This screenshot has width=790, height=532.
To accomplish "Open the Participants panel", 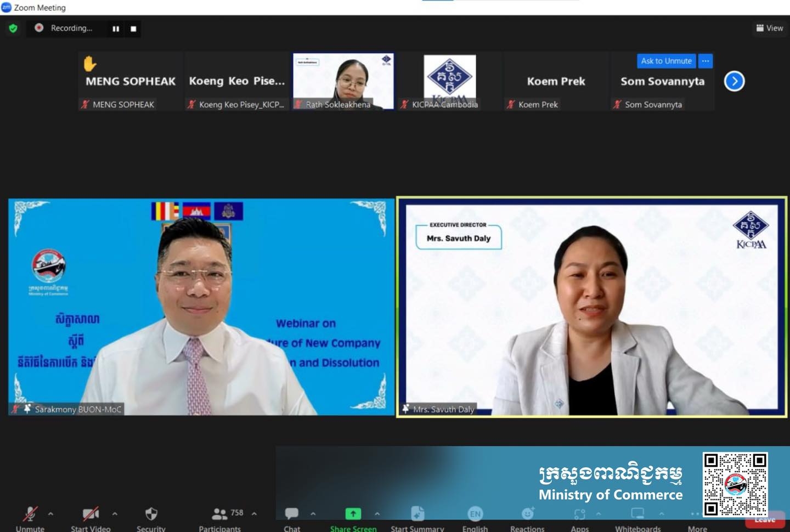I will [x=219, y=514].
